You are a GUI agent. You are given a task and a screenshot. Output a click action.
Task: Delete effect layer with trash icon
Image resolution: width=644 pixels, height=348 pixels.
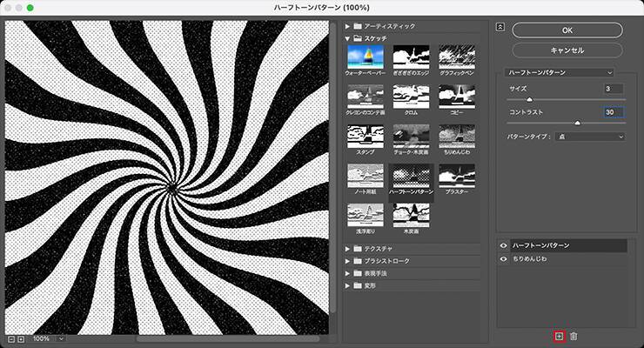click(x=574, y=336)
